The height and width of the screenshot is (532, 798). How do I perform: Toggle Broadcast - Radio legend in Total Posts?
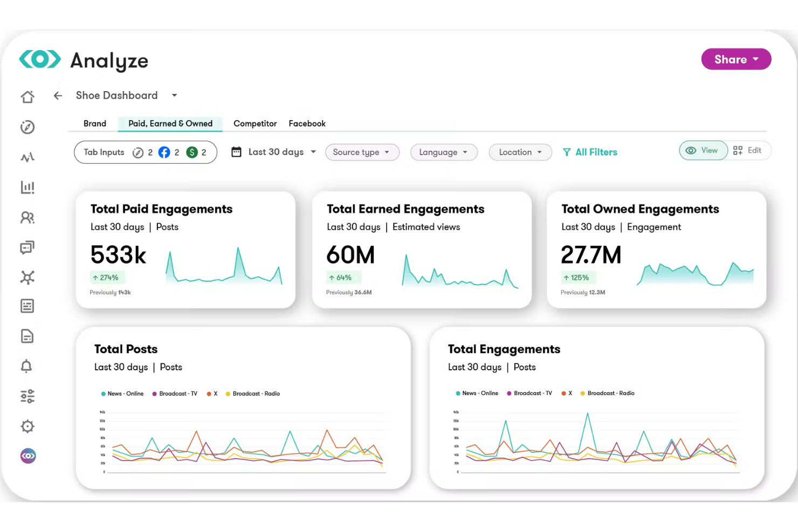coord(253,393)
